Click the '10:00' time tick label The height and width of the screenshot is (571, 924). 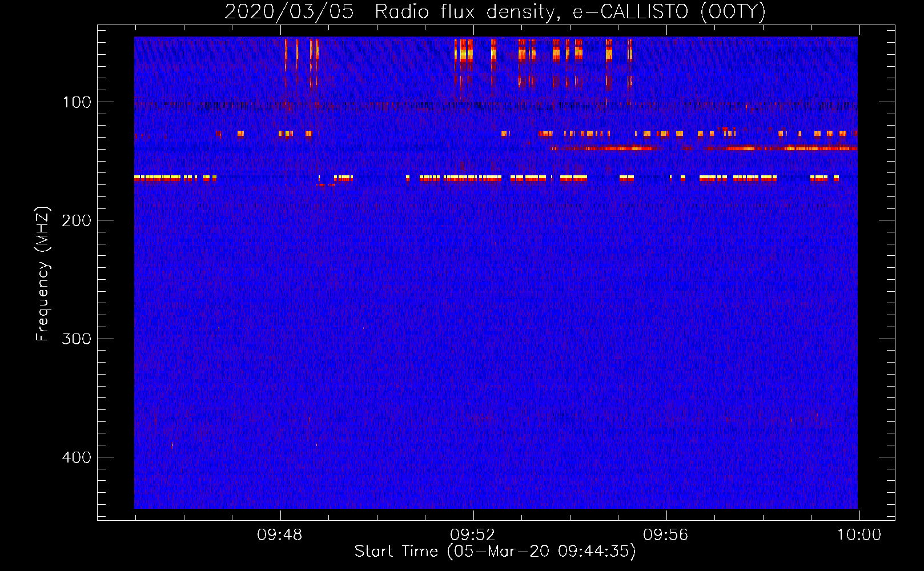pyautogui.click(x=859, y=535)
